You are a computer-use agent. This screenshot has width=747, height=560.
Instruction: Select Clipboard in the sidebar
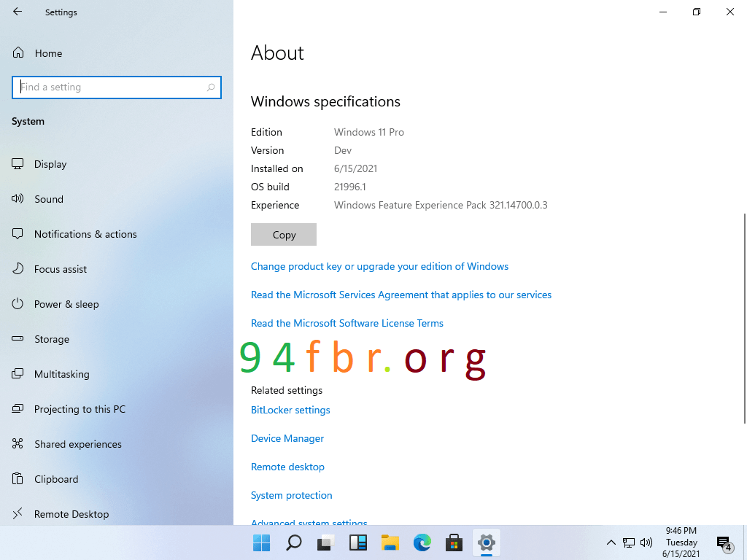tap(56, 479)
